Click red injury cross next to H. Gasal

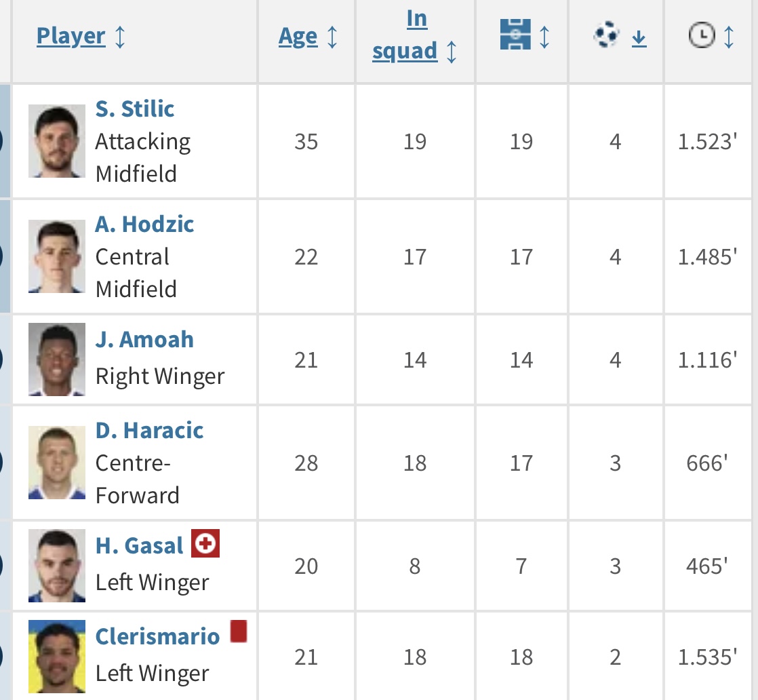[205, 544]
